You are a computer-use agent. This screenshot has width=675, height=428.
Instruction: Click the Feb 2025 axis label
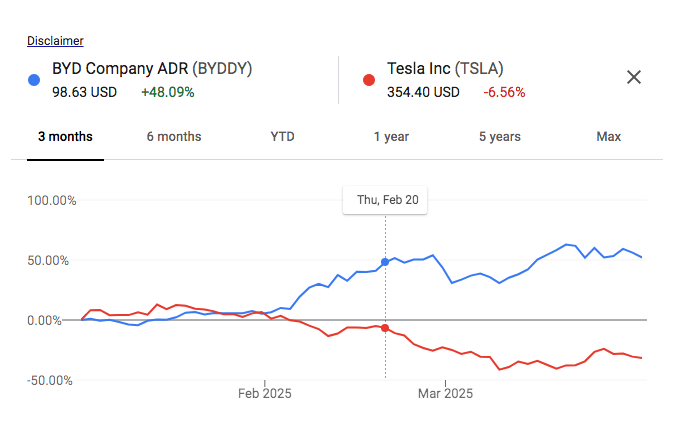pos(265,394)
